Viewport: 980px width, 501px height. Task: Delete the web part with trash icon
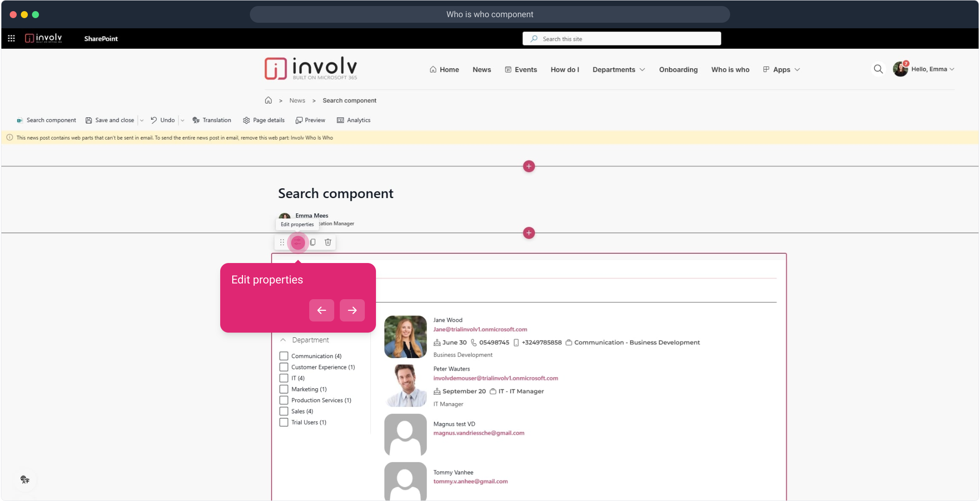click(328, 242)
